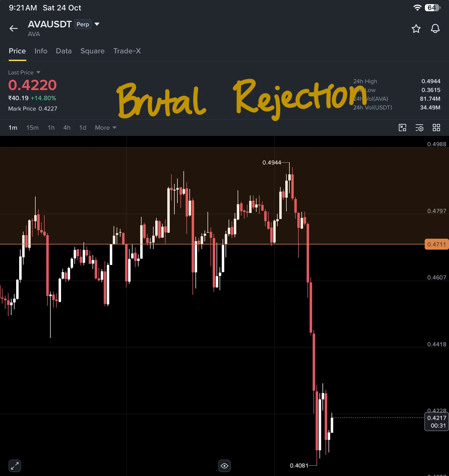This screenshot has width=449, height=476.
Task: Select the 15m timeframe
Action: click(x=32, y=128)
